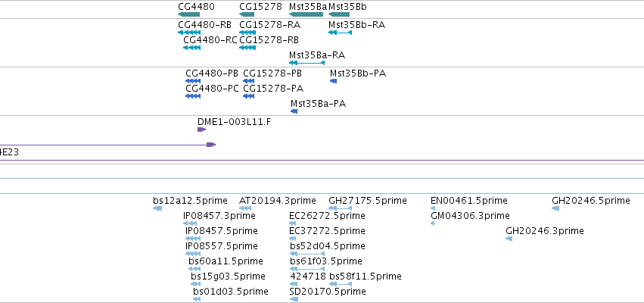Click the bs58f11.5prime EST label

(x=365, y=276)
